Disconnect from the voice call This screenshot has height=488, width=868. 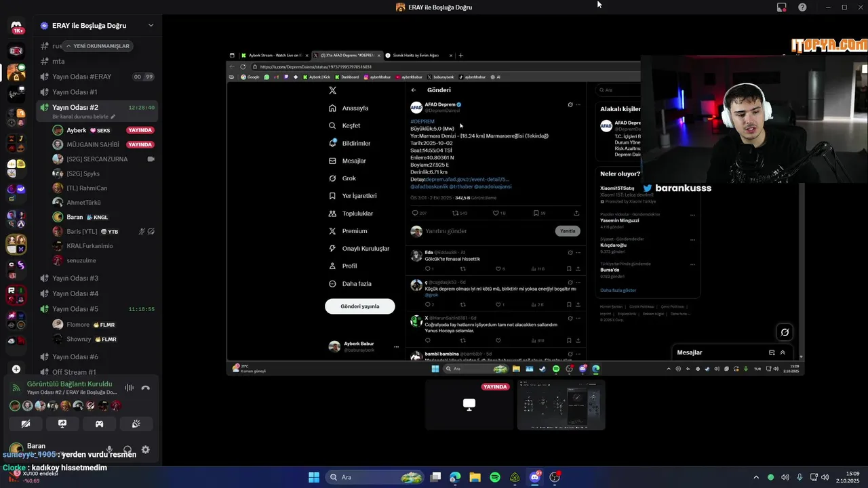pyautogui.click(x=145, y=388)
